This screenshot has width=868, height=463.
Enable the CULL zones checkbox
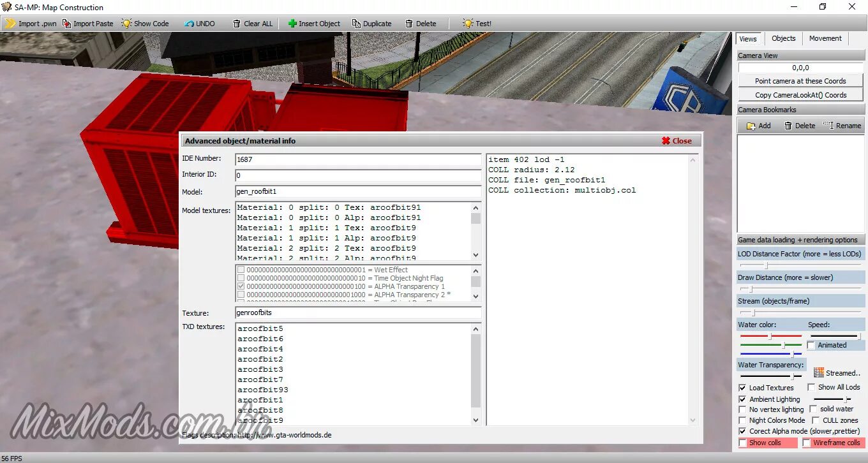[816, 420]
